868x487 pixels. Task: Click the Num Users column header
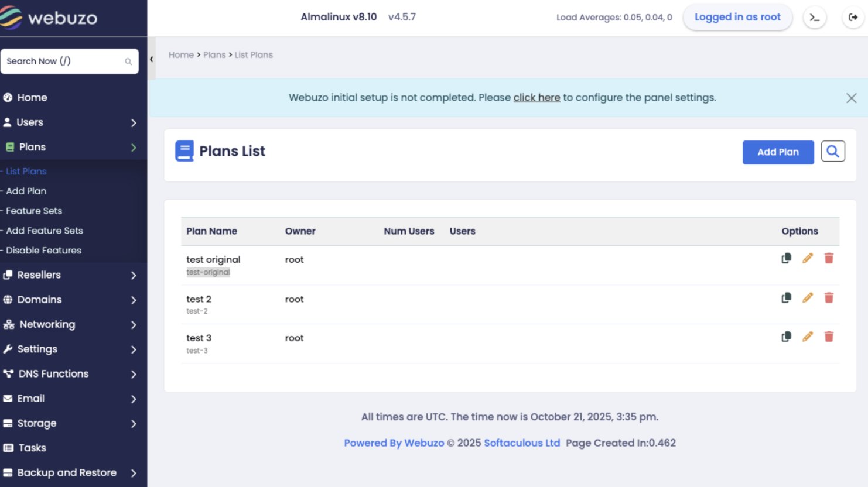pyautogui.click(x=409, y=231)
